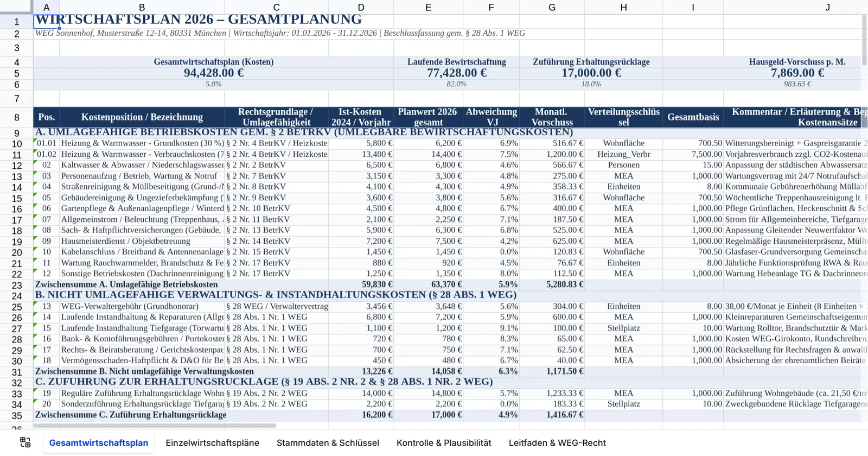Select the Leitfaden & WEG-Recht tab

[557, 443]
